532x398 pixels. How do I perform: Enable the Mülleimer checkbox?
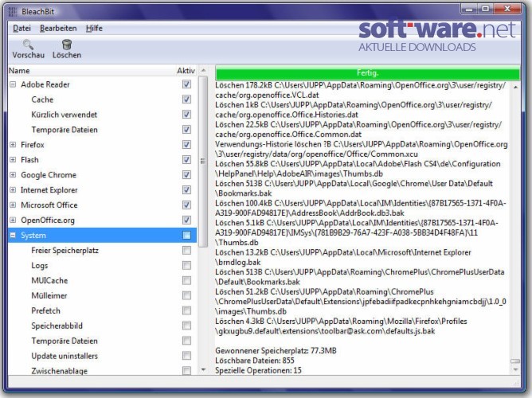click(x=186, y=295)
